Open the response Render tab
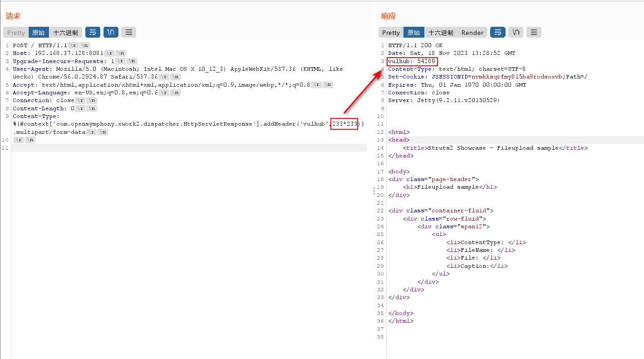Viewport: 644px width, 359px height. point(472,33)
